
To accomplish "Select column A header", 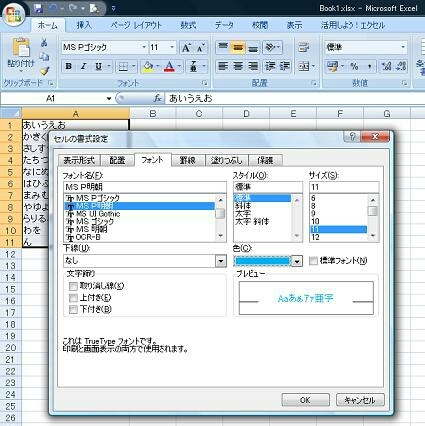I will click(x=76, y=114).
